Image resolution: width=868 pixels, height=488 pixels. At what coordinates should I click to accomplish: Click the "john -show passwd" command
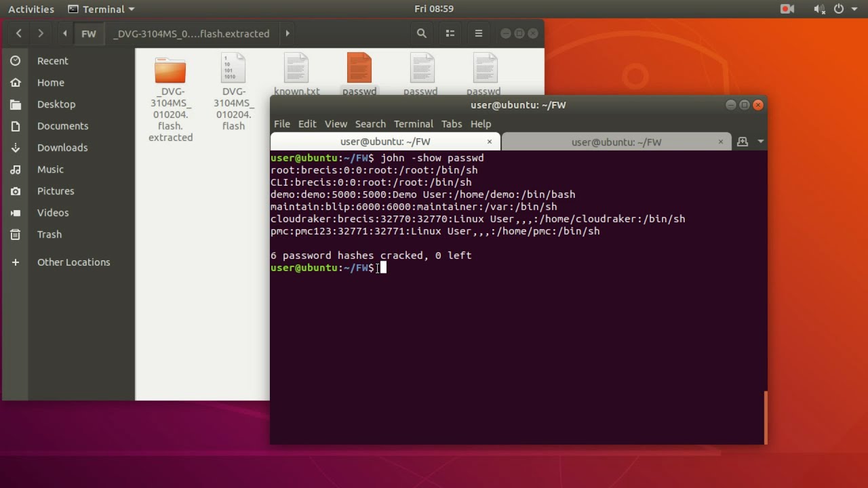pos(432,158)
